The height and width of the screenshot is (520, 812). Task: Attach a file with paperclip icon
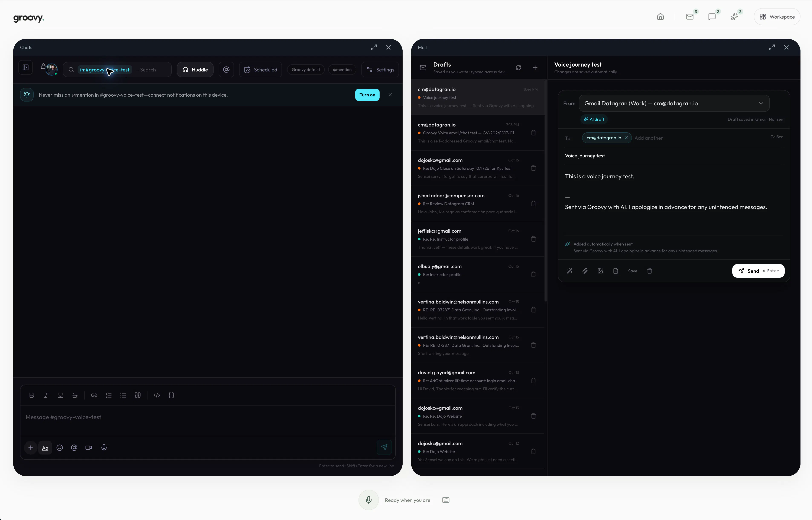[x=585, y=271]
